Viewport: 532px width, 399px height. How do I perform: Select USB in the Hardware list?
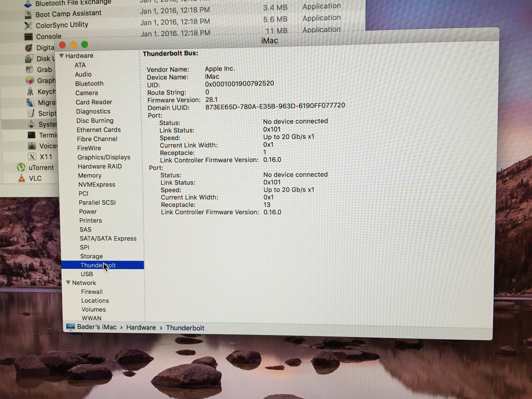click(x=87, y=274)
